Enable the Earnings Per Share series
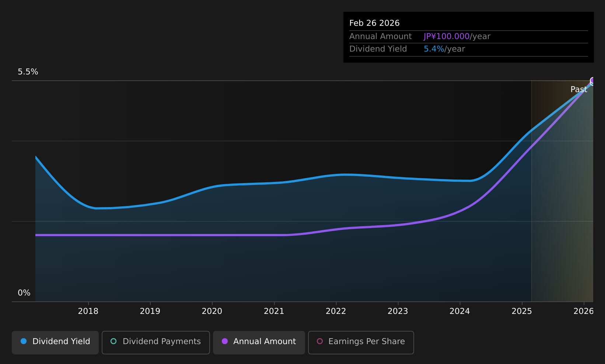The height and width of the screenshot is (364, 605). tap(361, 343)
